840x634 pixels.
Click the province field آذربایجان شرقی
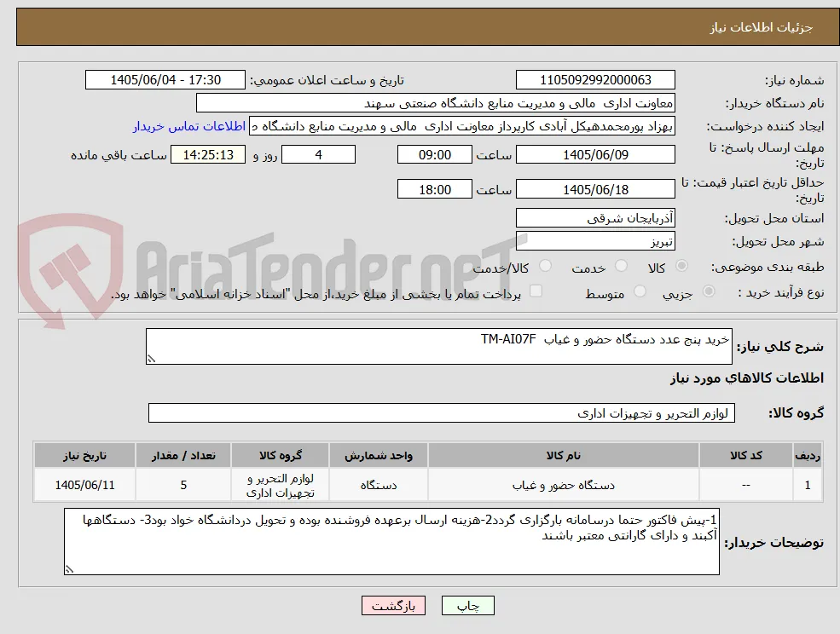click(x=595, y=218)
